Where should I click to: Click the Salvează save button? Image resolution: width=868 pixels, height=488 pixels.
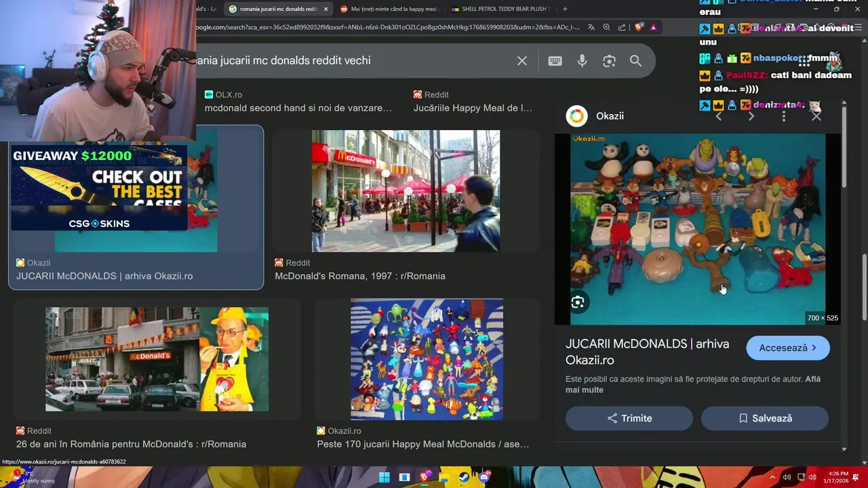(764, 418)
